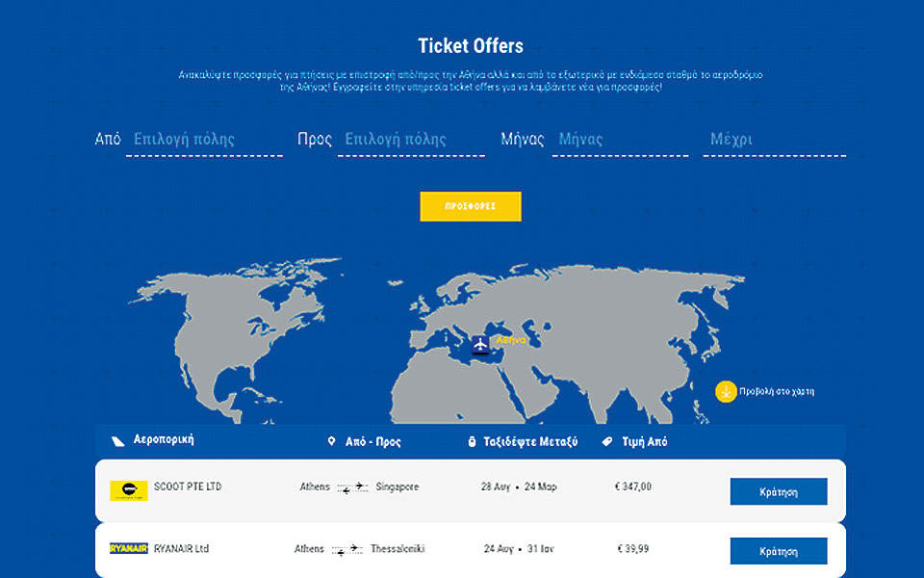Expand the 'Μήνας' month selector
This screenshot has width=924, height=578.
tap(622, 140)
